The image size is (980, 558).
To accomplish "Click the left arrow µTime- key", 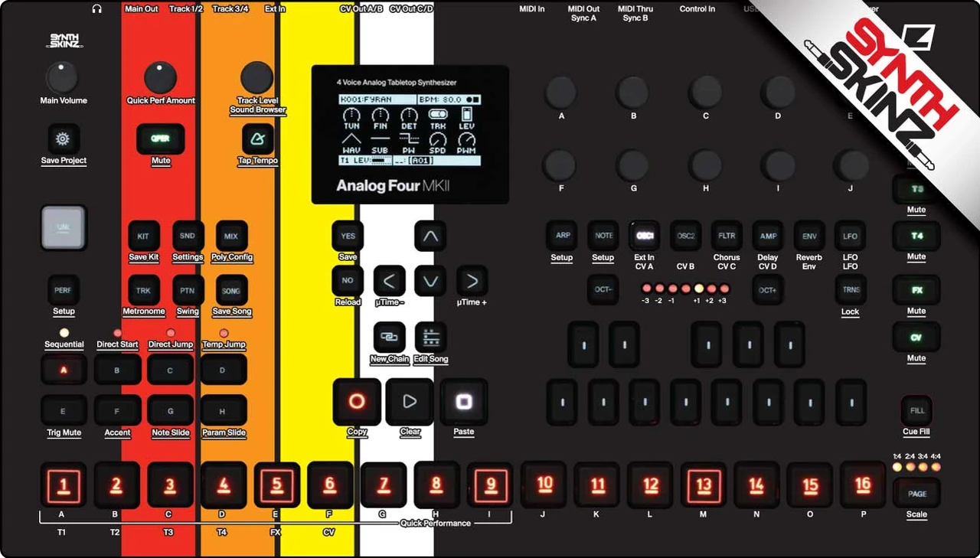I will pyautogui.click(x=389, y=281).
